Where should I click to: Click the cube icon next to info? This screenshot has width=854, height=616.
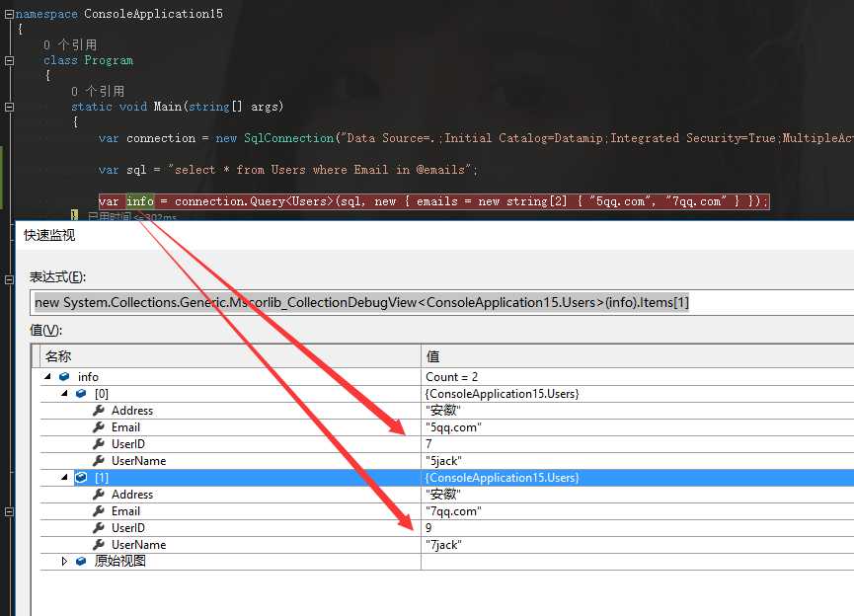pyautogui.click(x=65, y=377)
